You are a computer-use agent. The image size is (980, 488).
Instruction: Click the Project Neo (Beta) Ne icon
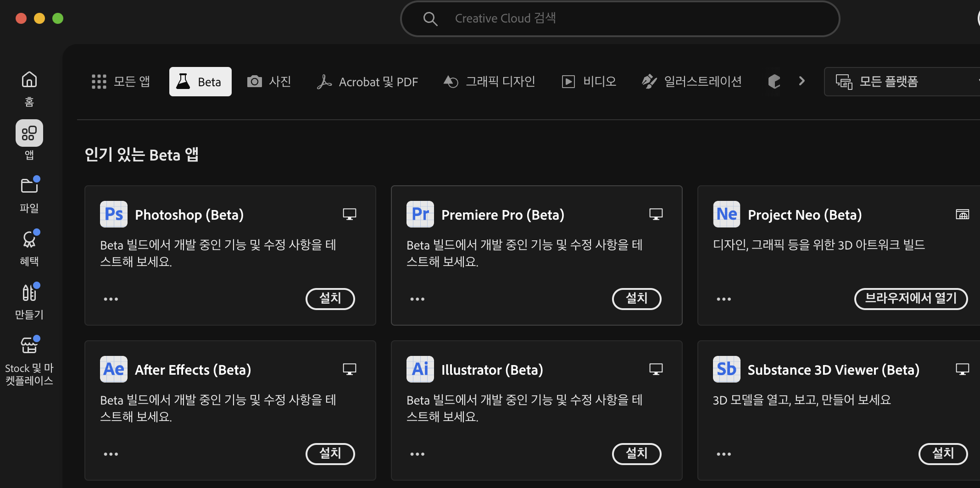click(x=727, y=214)
